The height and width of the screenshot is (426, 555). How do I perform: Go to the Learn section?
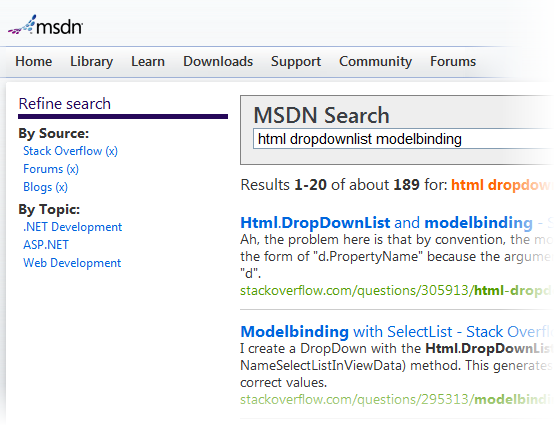(x=148, y=62)
